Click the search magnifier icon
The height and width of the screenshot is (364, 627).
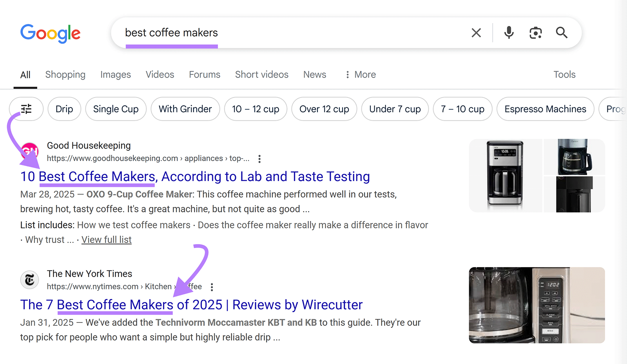562,33
